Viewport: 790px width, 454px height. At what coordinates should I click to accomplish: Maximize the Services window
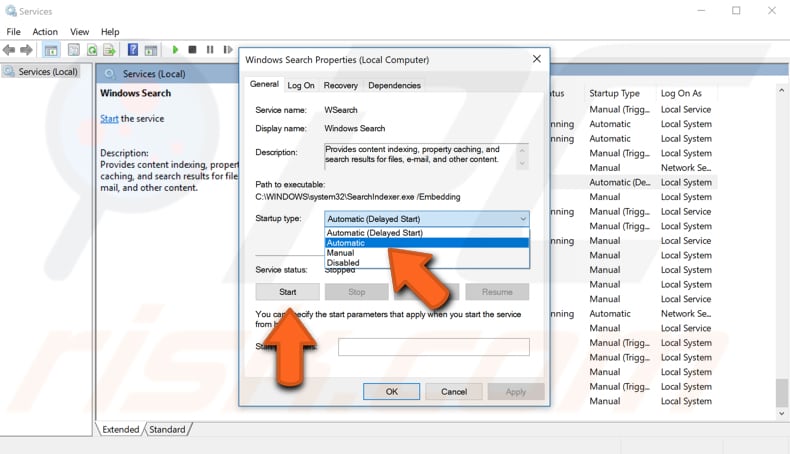click(x=737, y=11)
